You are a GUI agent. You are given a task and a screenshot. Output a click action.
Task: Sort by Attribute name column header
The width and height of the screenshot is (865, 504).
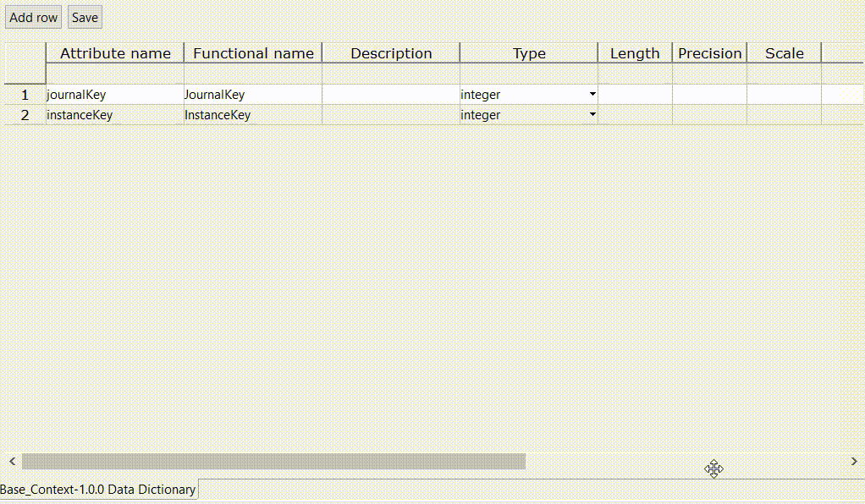(x=115, y=53)
